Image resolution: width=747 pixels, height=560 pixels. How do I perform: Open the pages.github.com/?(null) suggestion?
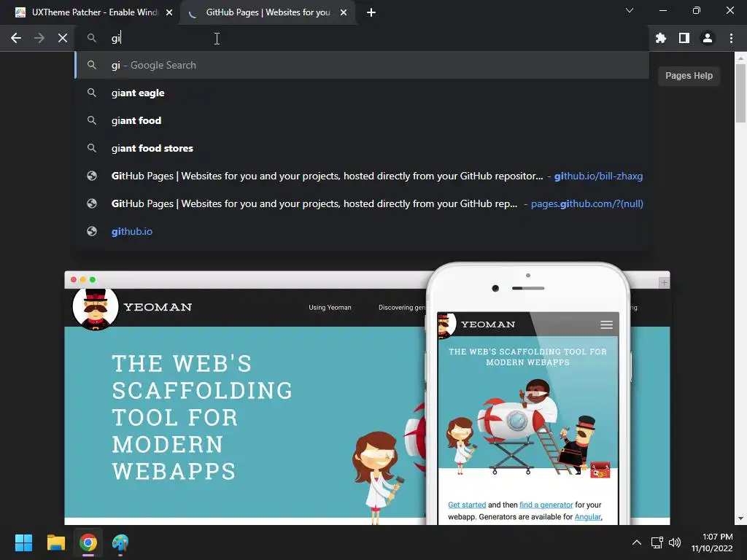coord(362,203)
